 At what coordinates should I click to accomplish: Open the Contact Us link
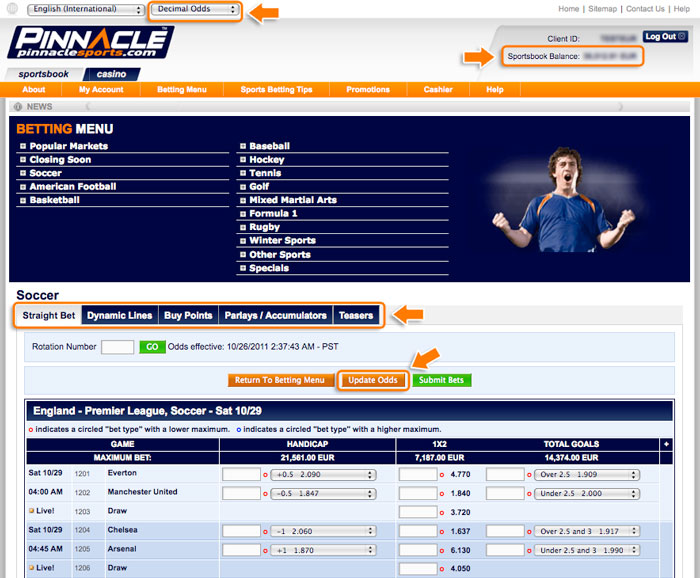coord(645,9)
